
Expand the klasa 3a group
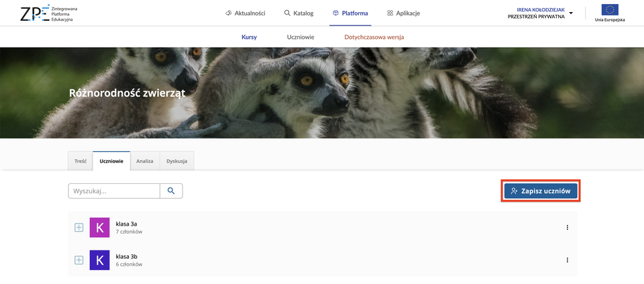coord(78,228)
